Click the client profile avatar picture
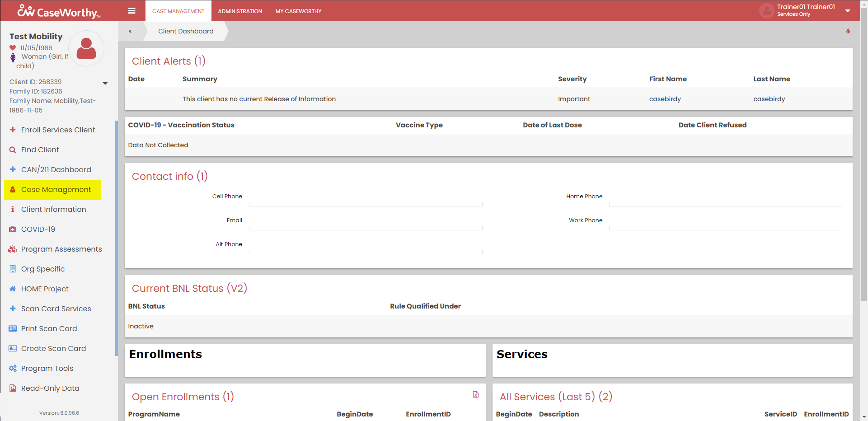 pos(86,48)
